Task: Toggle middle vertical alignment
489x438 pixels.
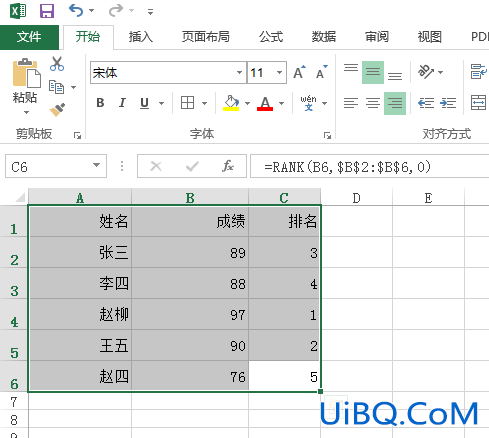Action: tap(373, 72)
